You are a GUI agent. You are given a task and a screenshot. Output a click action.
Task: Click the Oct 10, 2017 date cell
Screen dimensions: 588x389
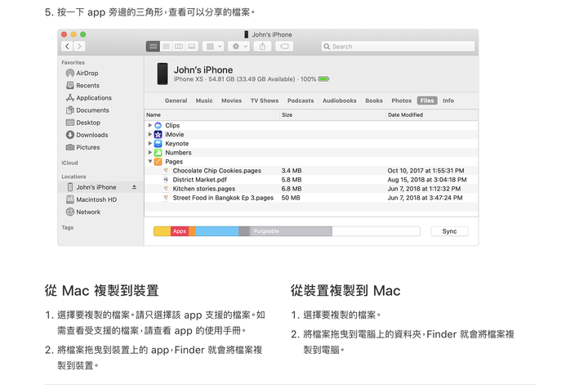point(425,171)
